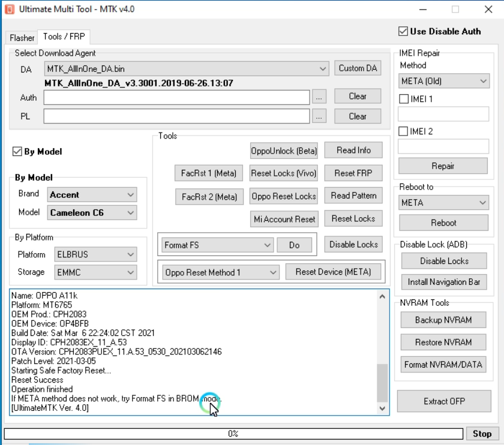504x445 pixels.
Task: Click log line 'Operation finished'
Action: pyautogui.click(x=42, y=389)
